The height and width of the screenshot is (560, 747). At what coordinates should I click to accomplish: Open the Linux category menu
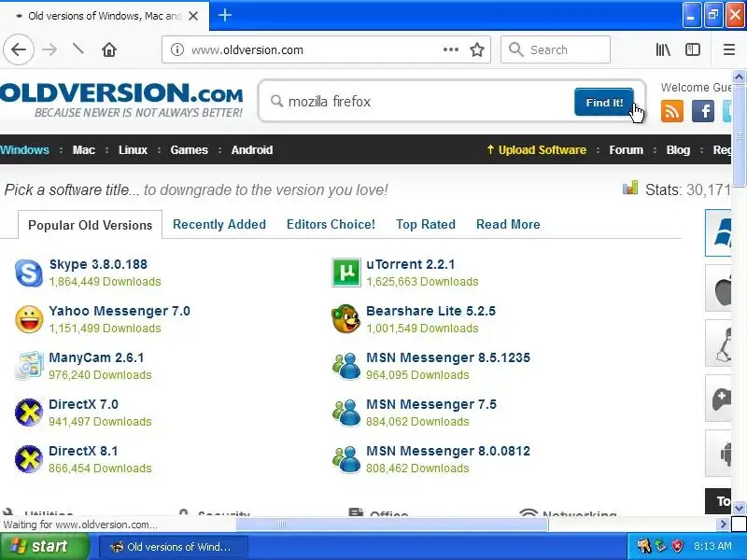(x=133, y=150)
